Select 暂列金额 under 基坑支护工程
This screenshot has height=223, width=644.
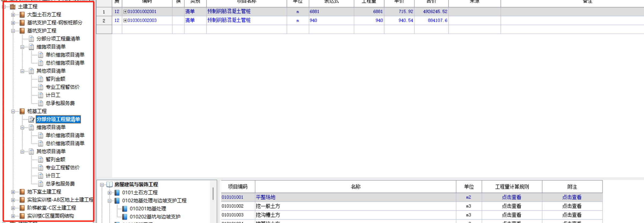[55, 79]
